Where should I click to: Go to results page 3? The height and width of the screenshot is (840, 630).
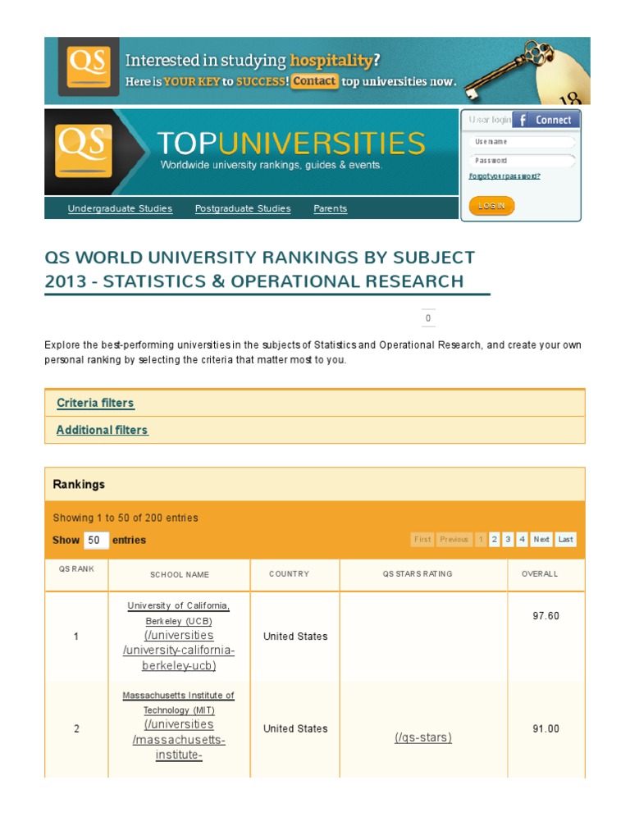click(x=508, y=540)
